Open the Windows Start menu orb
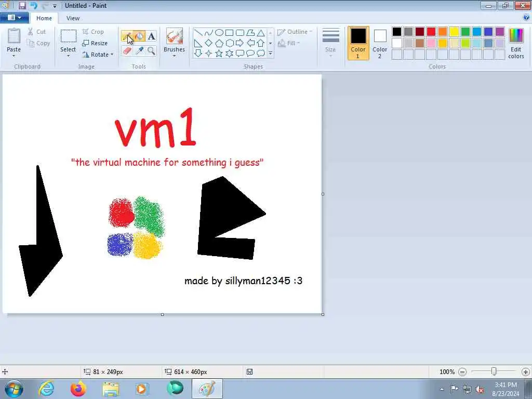532x399 pixels. click(14, 389)
